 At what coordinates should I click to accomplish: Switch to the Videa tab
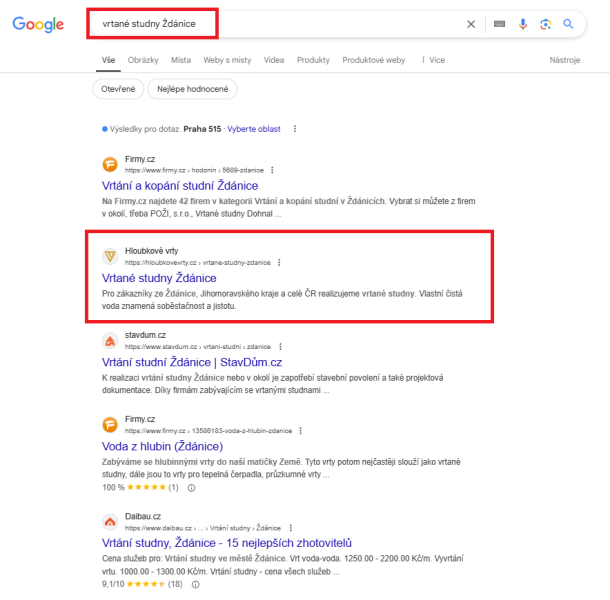point(274,60)
